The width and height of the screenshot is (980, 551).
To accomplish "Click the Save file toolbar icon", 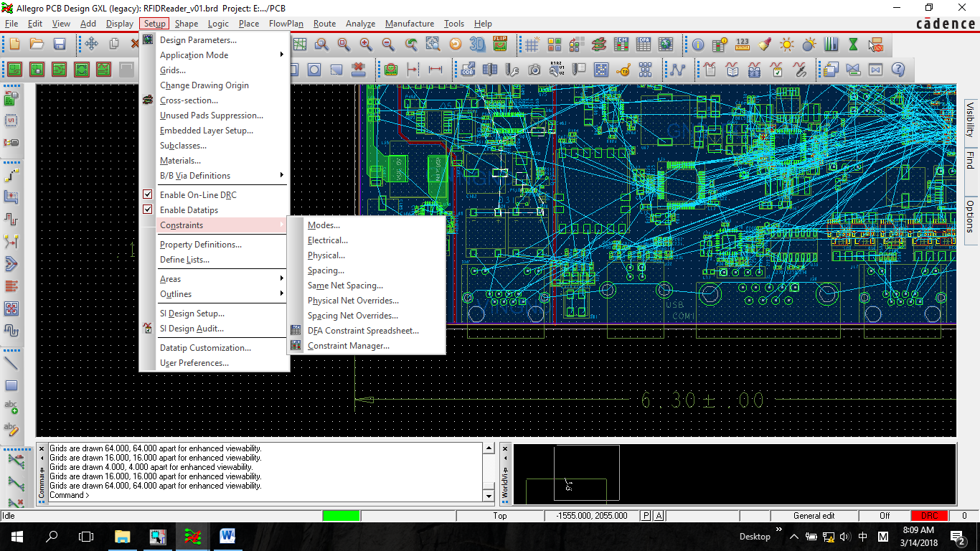I will pos(59,44).
